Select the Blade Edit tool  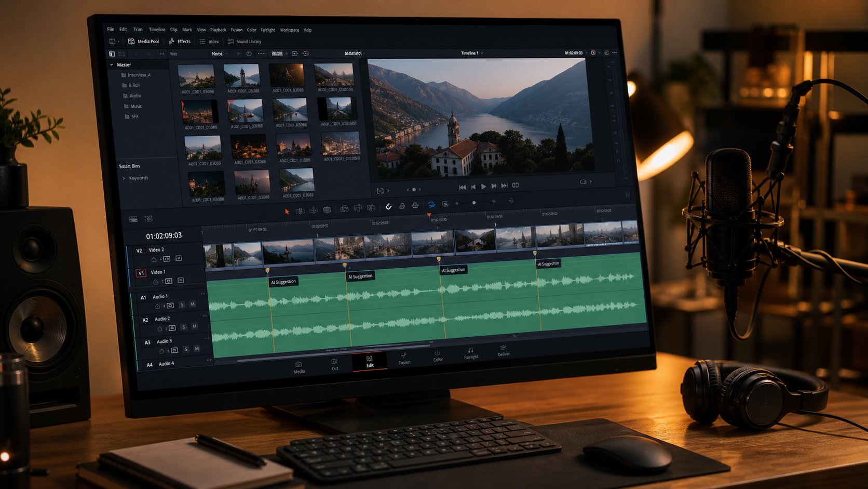pos(327,210)
